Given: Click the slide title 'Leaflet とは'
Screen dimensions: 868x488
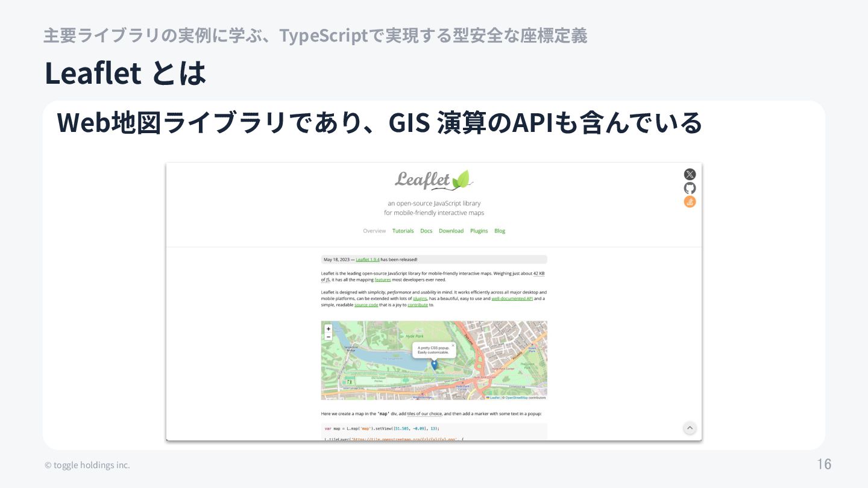Looking at the screenshot, I should click(x=125, y=73).
